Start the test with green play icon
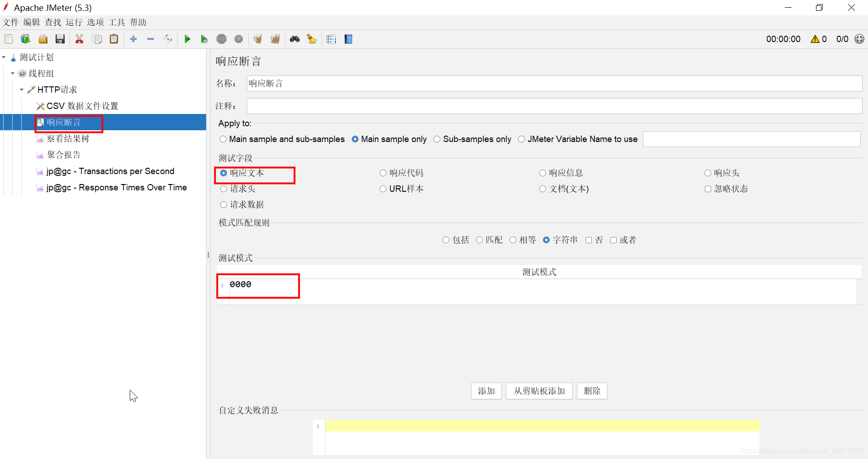The image size is (868, 459). [x=187, y=39]
